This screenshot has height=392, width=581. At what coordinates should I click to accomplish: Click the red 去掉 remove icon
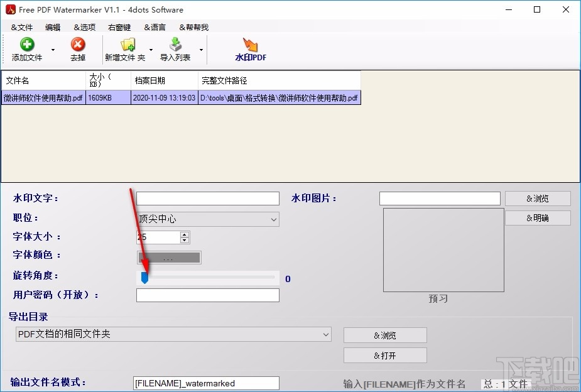click(x=78, y=44)
